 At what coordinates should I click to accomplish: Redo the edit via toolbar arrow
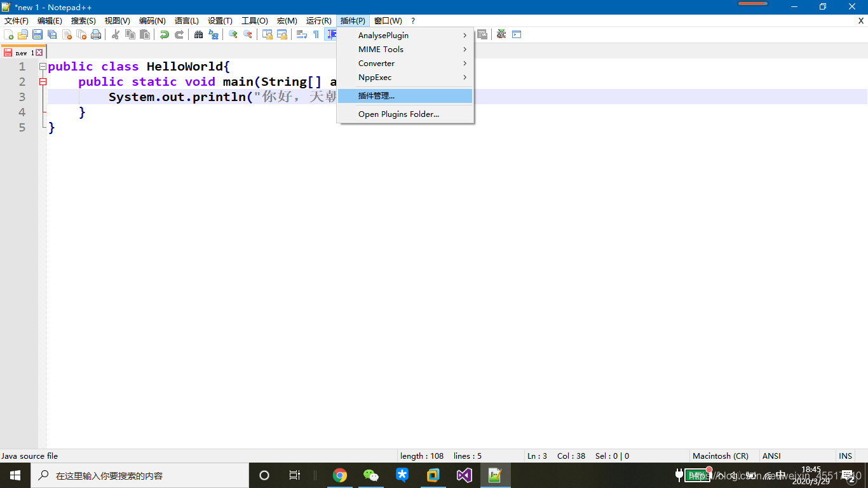click(179, 34)
